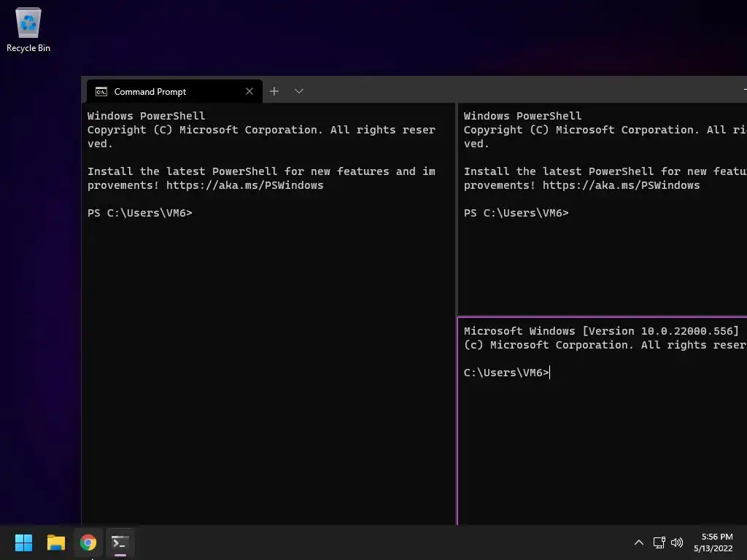747x560 pixels.
Task: Click 'Windows PowerShell' heading in upper right pane
Action: [x=522, y=116]
